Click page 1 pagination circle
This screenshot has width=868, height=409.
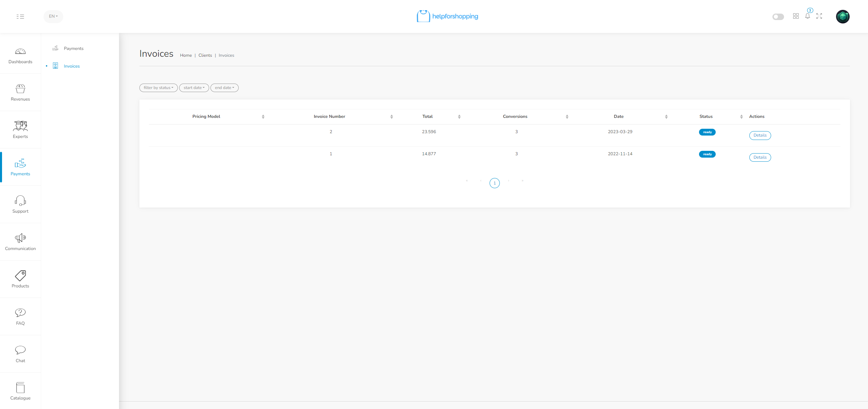(495, 183)
